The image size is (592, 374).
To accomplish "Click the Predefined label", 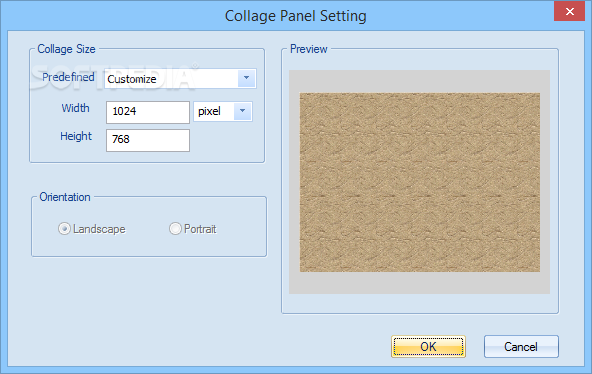I will pos(68,77).
